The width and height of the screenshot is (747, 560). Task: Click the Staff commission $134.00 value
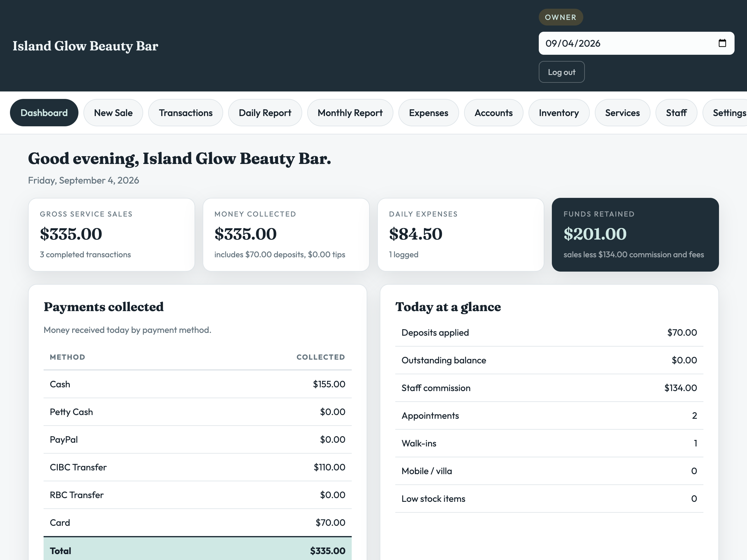coord(680,388)
